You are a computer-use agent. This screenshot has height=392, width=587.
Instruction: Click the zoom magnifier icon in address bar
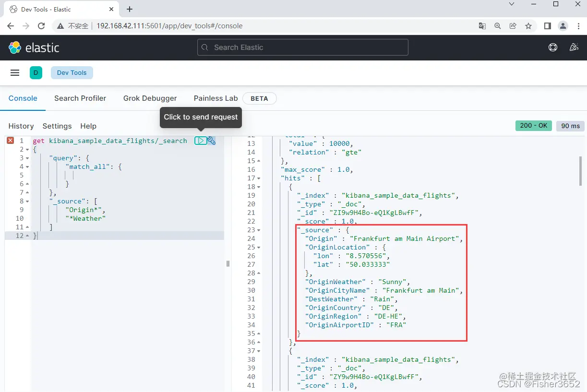pyautogui.click(x=498, y=26)
